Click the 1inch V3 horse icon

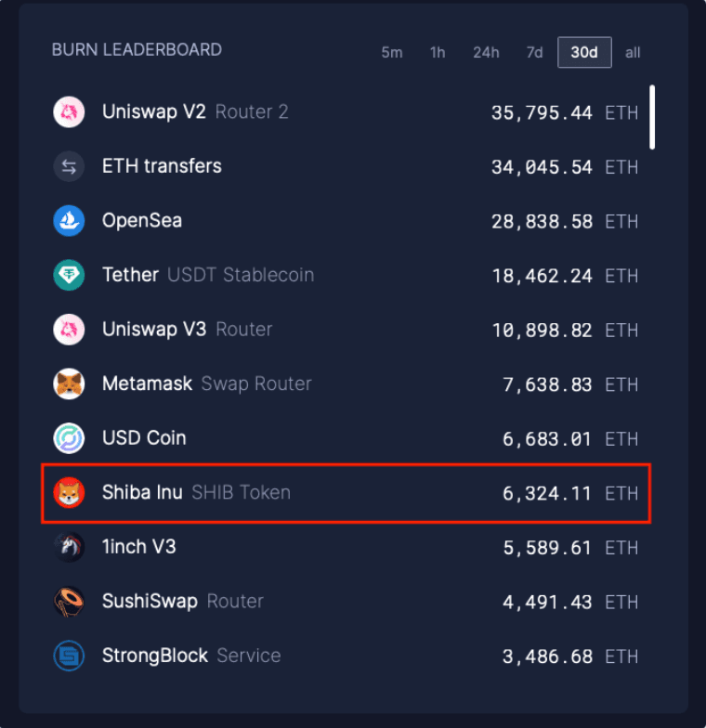click(69, 547)
